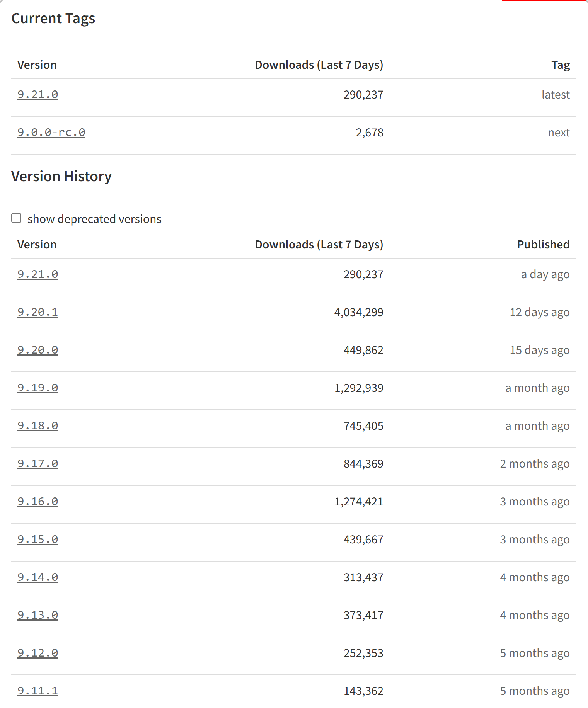Open version 9.21.0 in Current Tags
The width and height of the screenshot is (588, 708).
[38, 95]
